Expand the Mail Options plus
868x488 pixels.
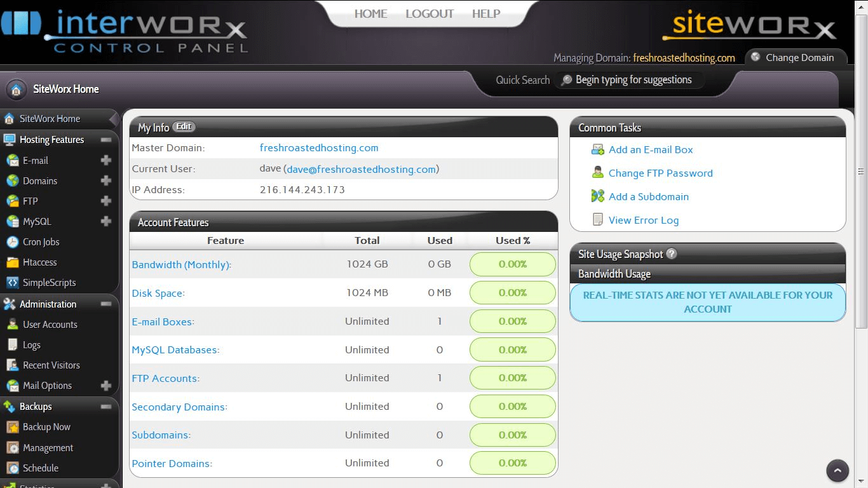[x=106, y=386]
